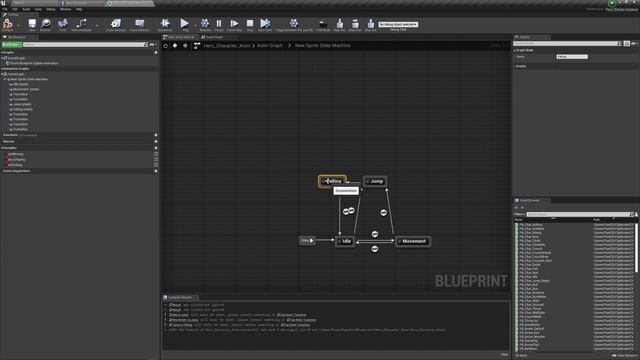
Task: Toggle visibility of the second variable in list
Action: [156, 160]
